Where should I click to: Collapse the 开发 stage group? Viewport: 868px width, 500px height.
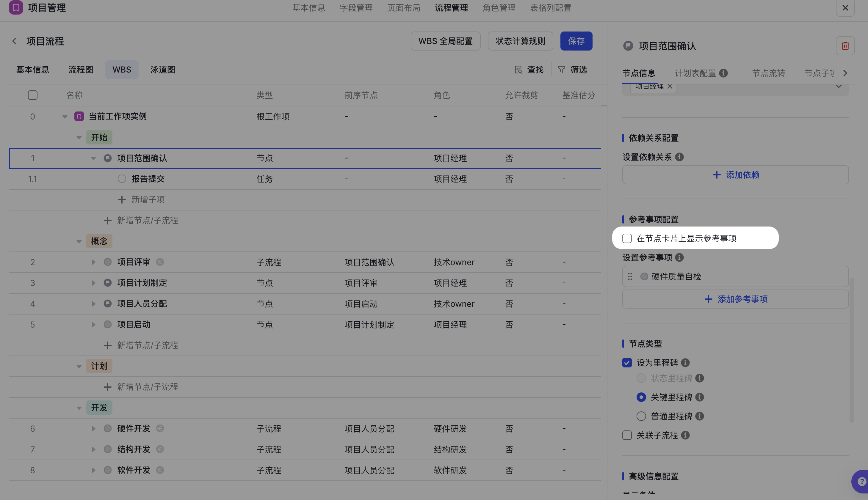79,408
